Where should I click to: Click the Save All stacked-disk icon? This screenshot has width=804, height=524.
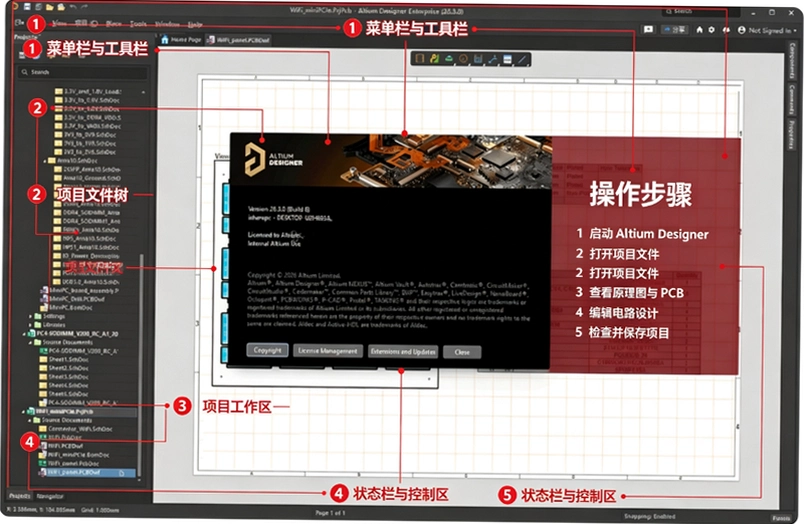click(x=38, y=7)
